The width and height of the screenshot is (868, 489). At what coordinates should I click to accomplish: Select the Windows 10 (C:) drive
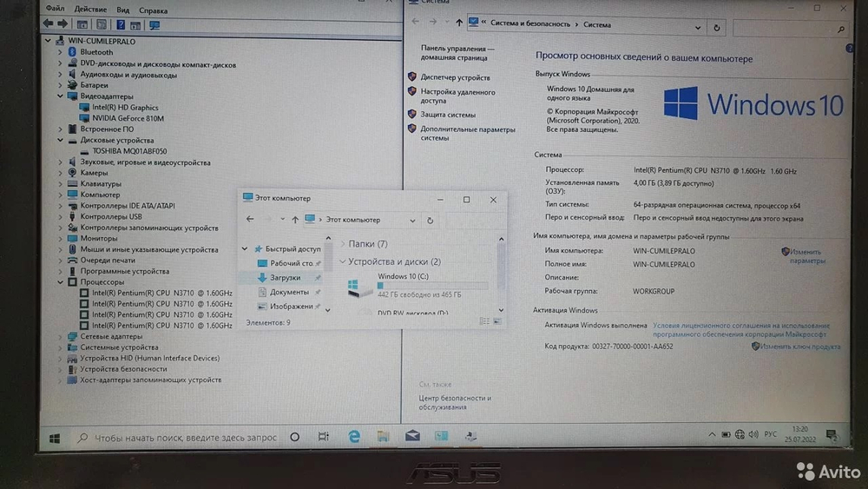point(418,286)
